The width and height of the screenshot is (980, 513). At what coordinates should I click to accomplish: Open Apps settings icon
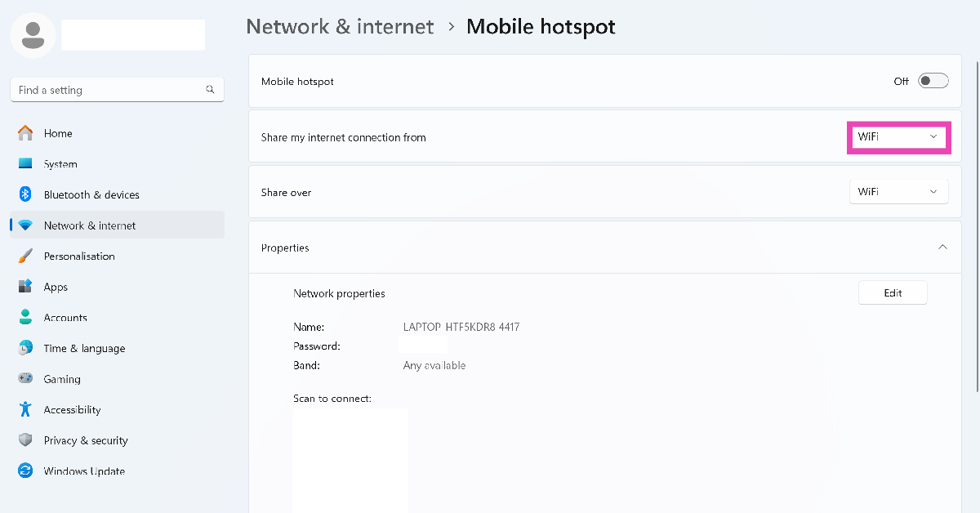pos(25,287)
